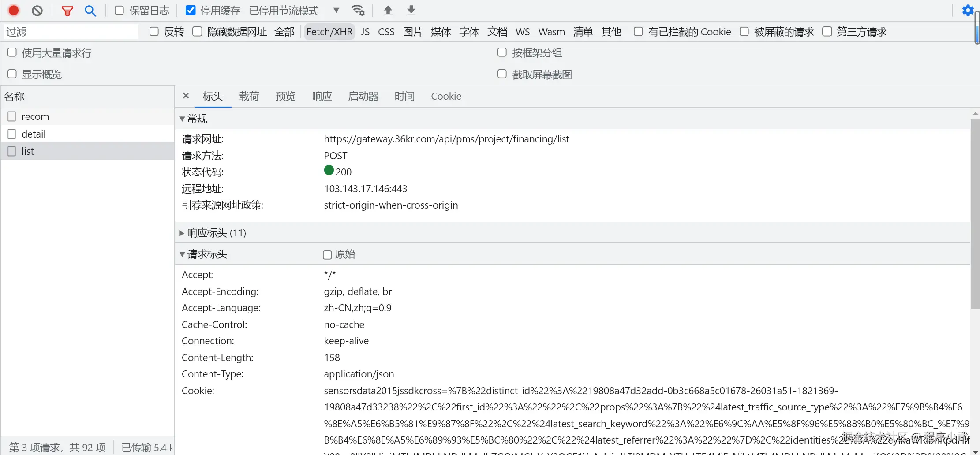This screenshot has height=455, width=980.
Task: Open DevTools settings
Action: tap(968, 10)
